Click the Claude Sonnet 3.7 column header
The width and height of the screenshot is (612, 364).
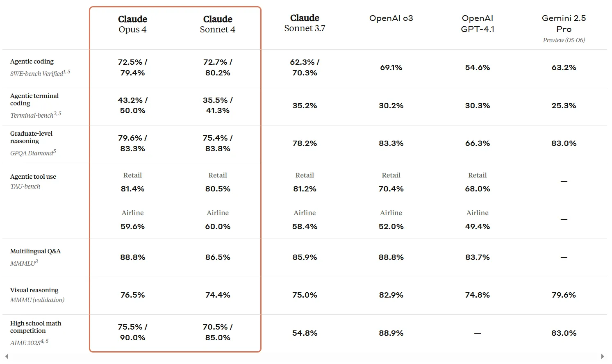pyautogui.click(x=305, y=23)
